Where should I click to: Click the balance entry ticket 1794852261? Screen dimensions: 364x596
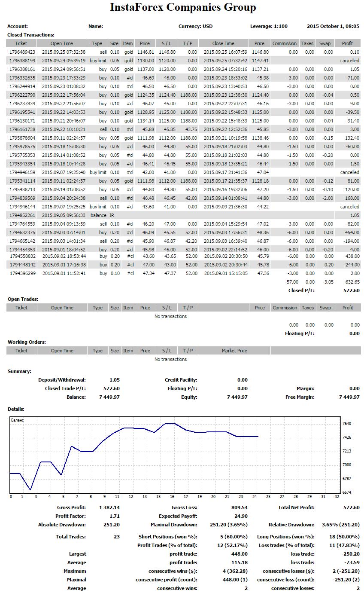coord(22,215)
